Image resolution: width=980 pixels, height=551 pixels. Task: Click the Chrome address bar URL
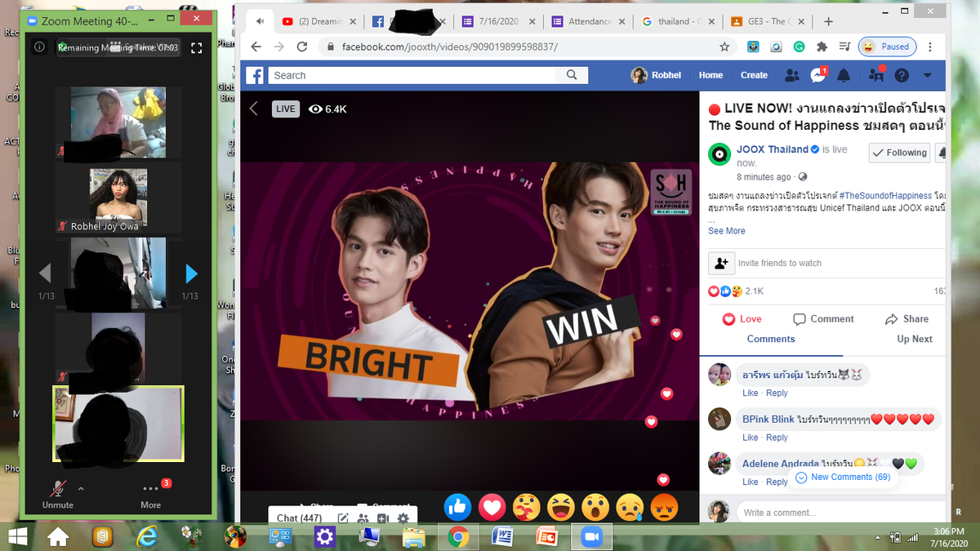tap(449, 47)
